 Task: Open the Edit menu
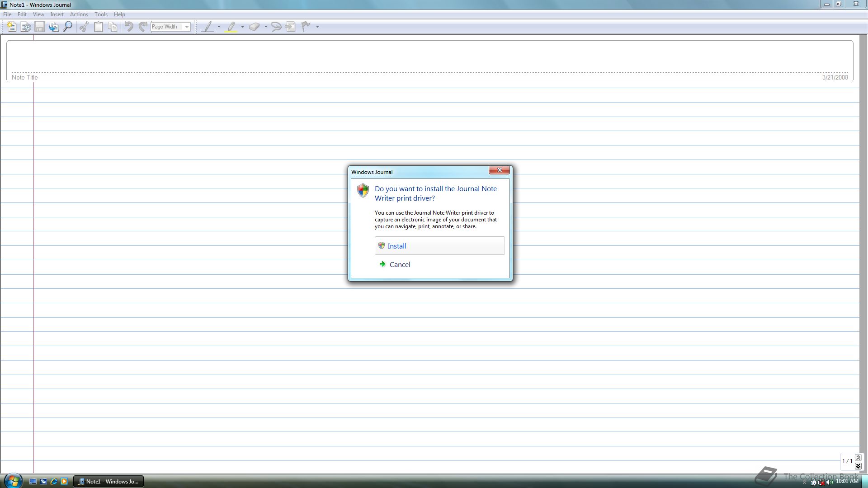click(22, 14)
